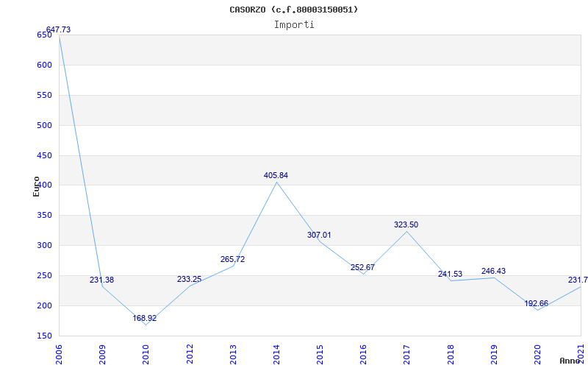588x368 pixels.
Task: Click the 150 y-axis tick label
Action: 44,336
